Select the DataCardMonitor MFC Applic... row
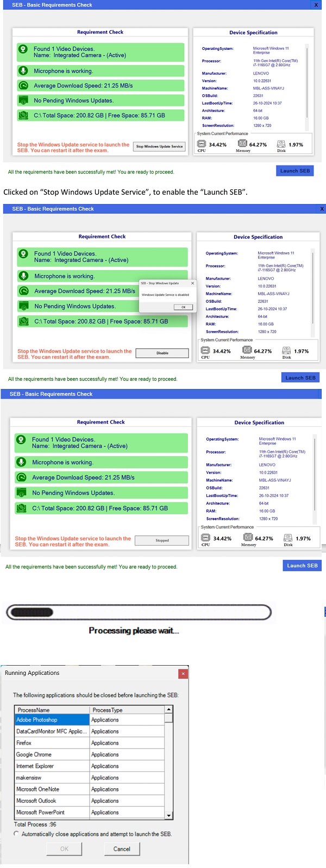The width and height of the screenshot is (326, 868). (x=90, y=731)
